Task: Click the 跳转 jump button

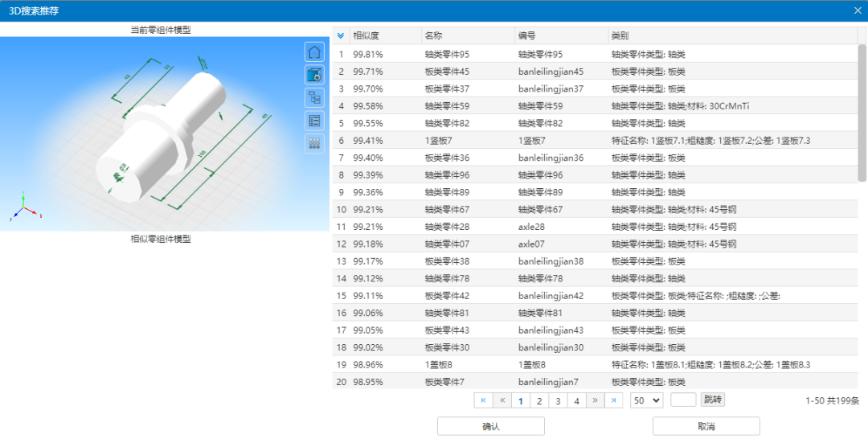Action: point(713,400)
